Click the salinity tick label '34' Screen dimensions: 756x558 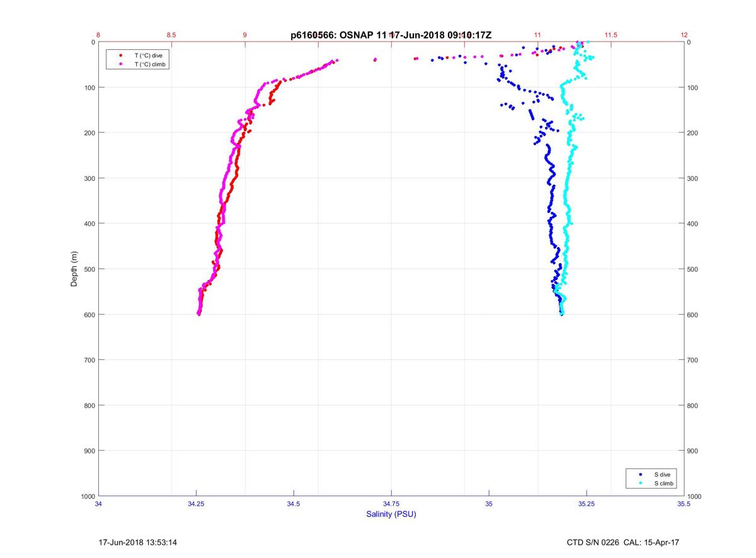click(x=99, y=504)
